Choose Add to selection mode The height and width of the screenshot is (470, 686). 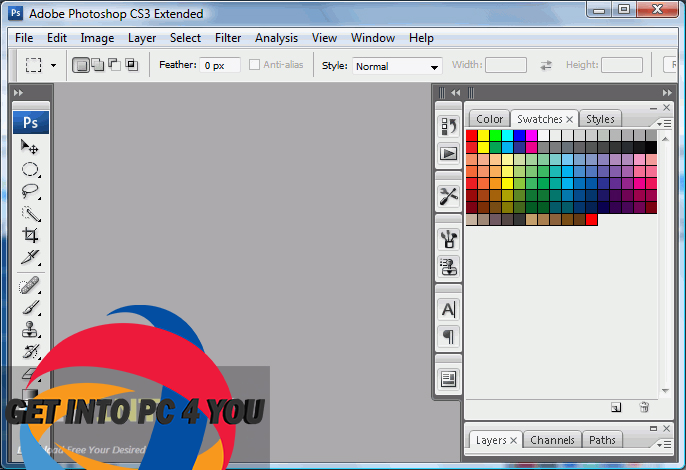pyautogui.click(x=97, y=65)
